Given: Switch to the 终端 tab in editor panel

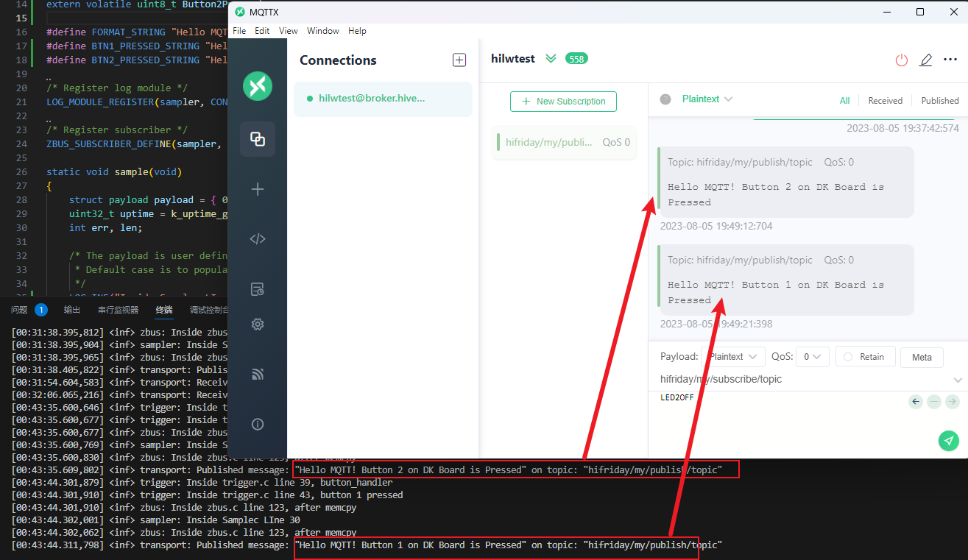Looking at the screenshot, I should coord(165,310).
